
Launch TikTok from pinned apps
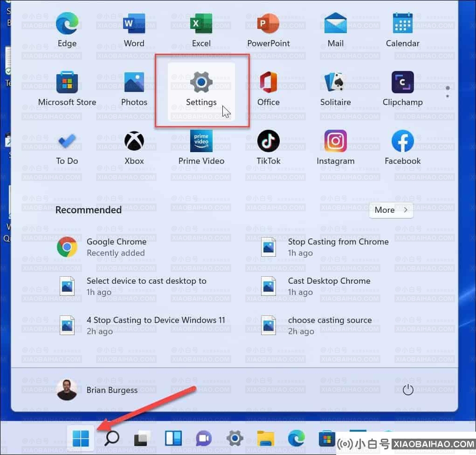[269, 148]
